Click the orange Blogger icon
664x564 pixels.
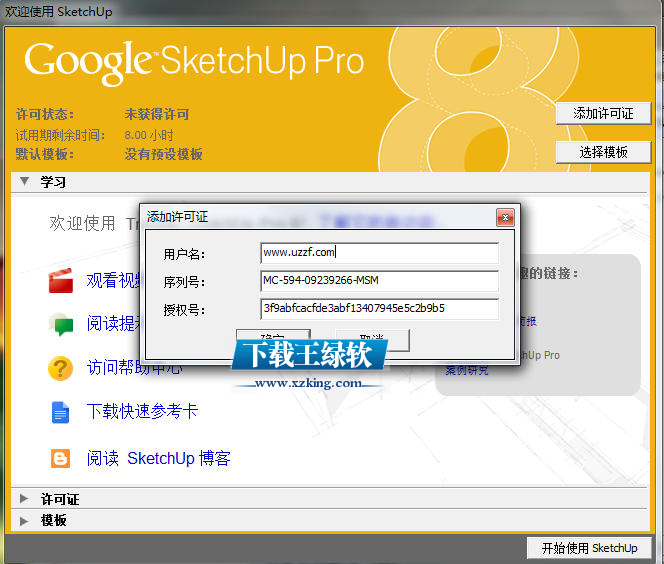[x=61, y=459]
